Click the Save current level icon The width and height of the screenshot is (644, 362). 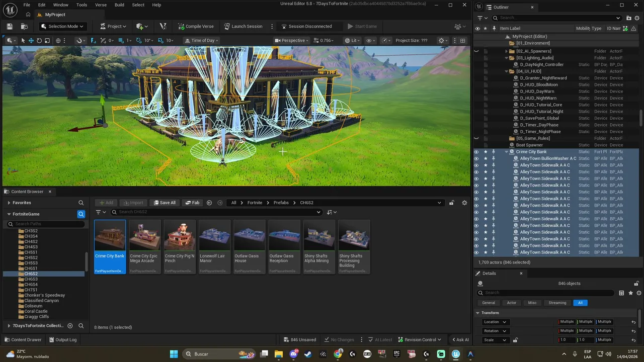[x=10, y=26]
